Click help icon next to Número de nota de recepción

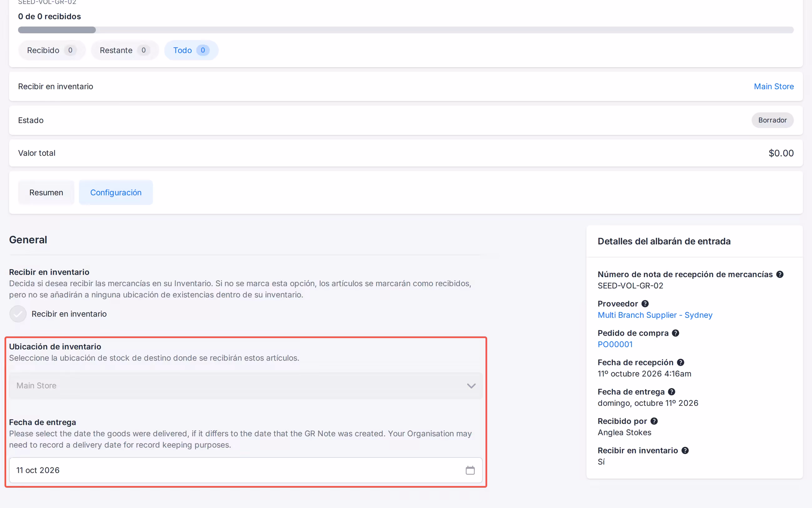pos(780,274)
